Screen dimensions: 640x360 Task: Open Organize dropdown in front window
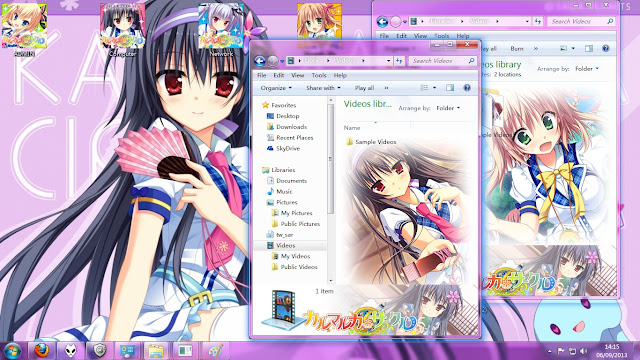coord(276,88)
